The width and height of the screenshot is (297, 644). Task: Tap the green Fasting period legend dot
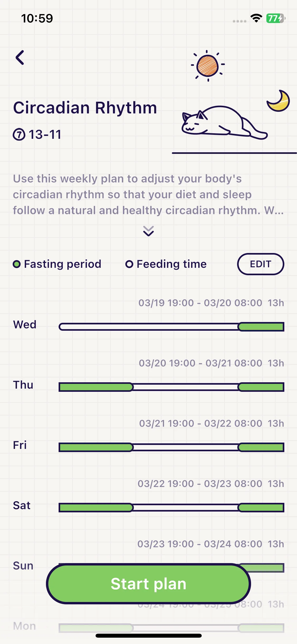pos(17,264)
